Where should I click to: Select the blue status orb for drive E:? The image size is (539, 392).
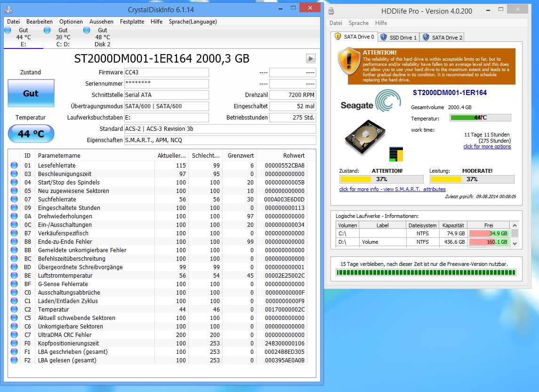[x=8, y=30]
